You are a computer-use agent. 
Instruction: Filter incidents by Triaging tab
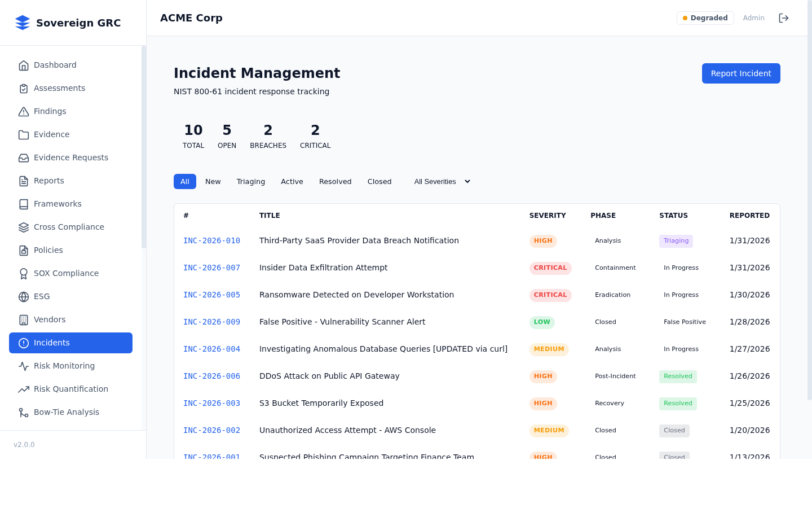tap(250, 182)
